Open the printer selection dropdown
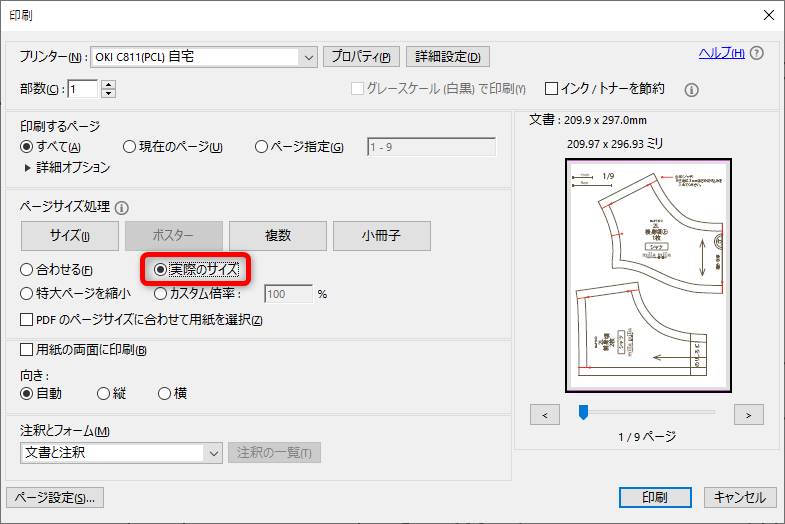Viewport: 785px width, 524px height. 308,57
